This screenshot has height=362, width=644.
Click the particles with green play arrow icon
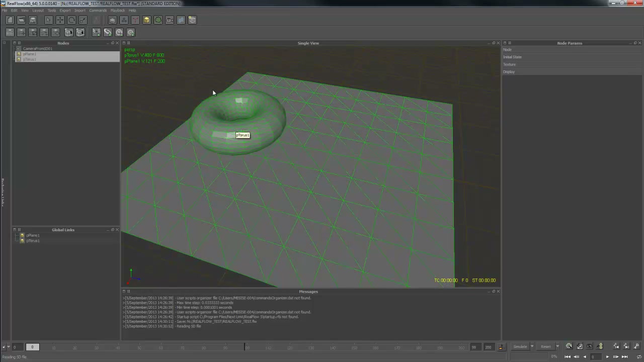point(96,32)
